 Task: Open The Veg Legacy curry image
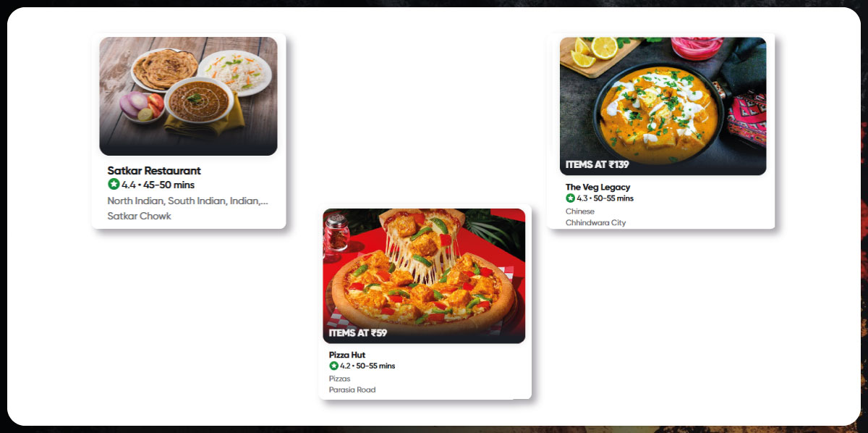pos(663,106)
